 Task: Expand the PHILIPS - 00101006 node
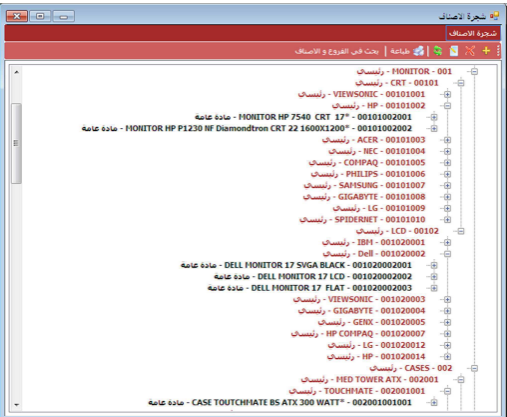tap(447, 174)
